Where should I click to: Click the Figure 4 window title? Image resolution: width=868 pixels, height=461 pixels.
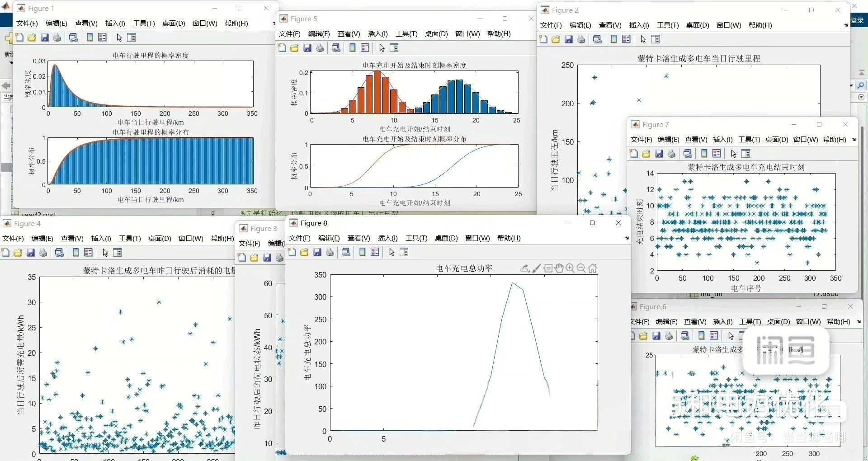(x=27, y=224)
